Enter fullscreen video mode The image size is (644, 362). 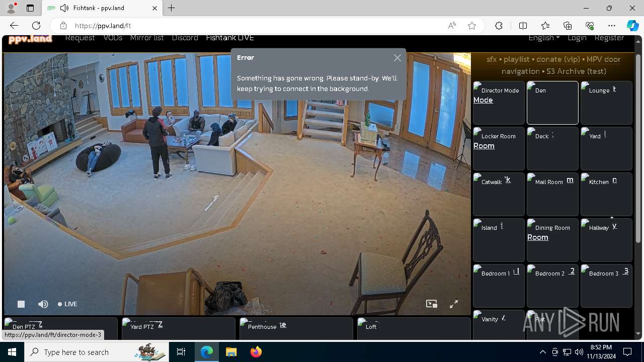(454, 304)
